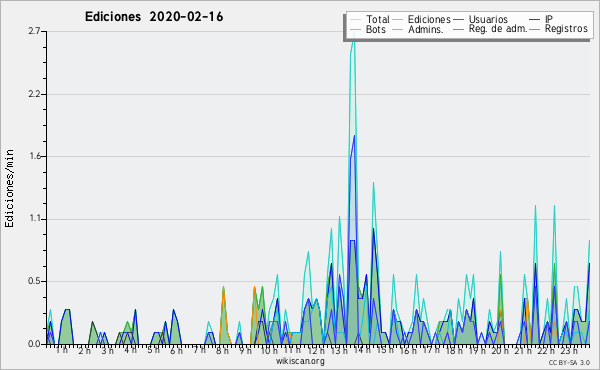Click the orange Bots legend line
The height and width of the screenshot is (370, 600).
355,29
